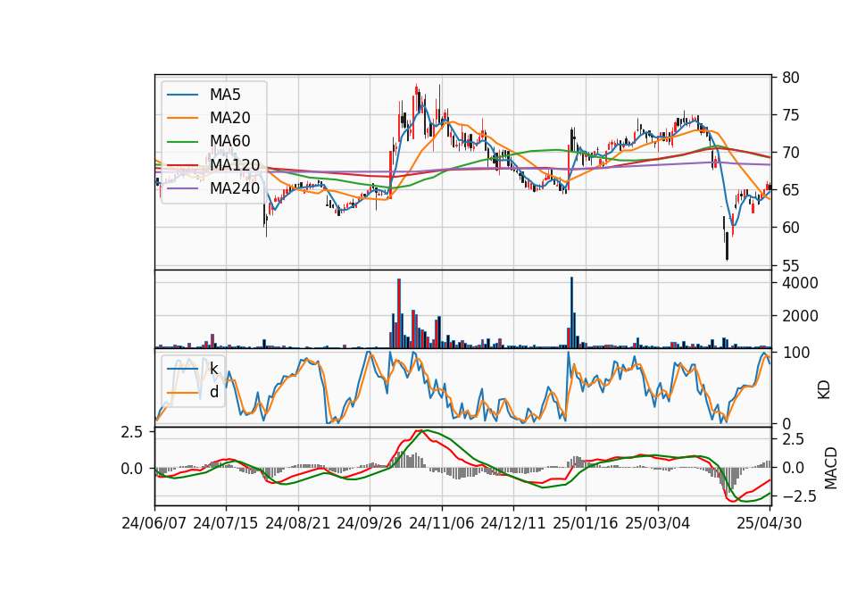Click the 24/06/07 date axis label
This screenshot has width=857, height=616.
[x=154, y=523]
